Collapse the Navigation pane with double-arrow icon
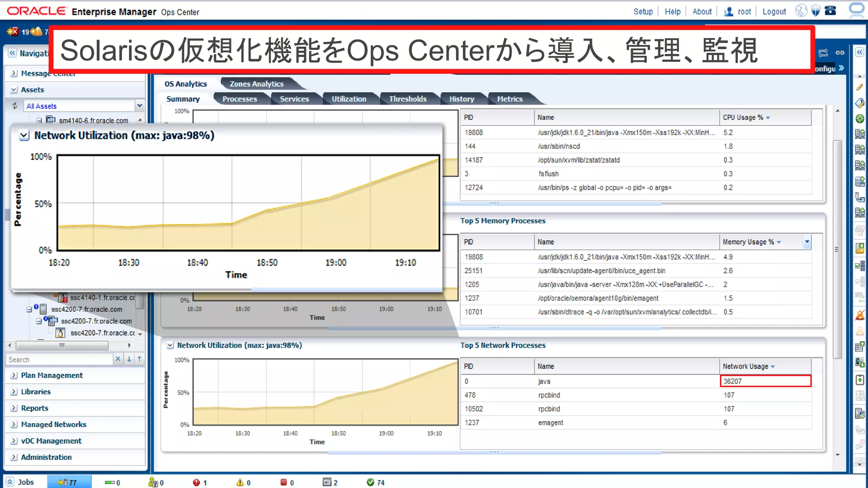 (x=12, y=53)
